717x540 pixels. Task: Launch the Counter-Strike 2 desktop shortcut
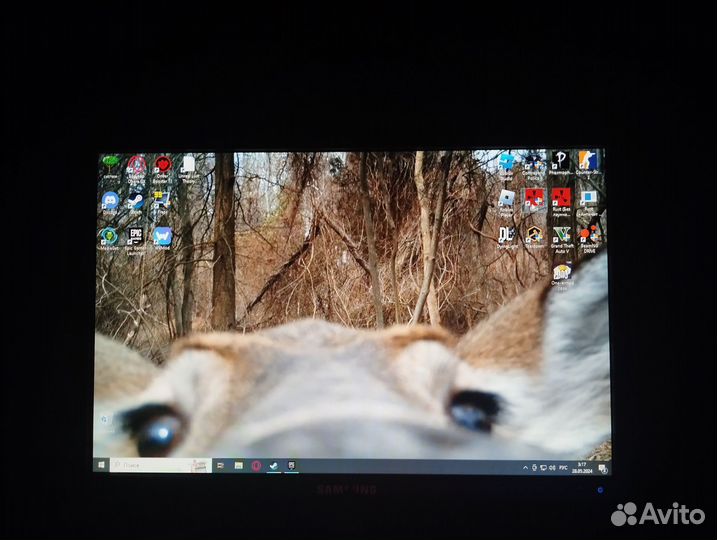click(588, 161)
